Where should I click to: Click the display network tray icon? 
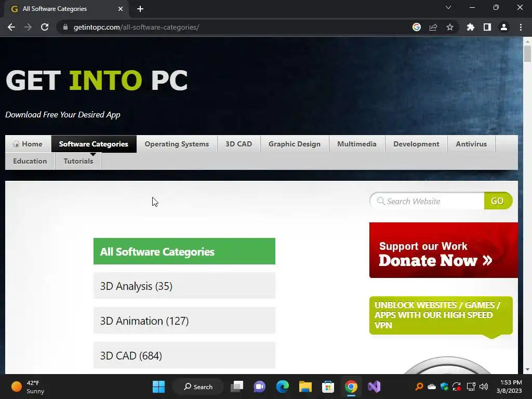click(x=471, y=387)
